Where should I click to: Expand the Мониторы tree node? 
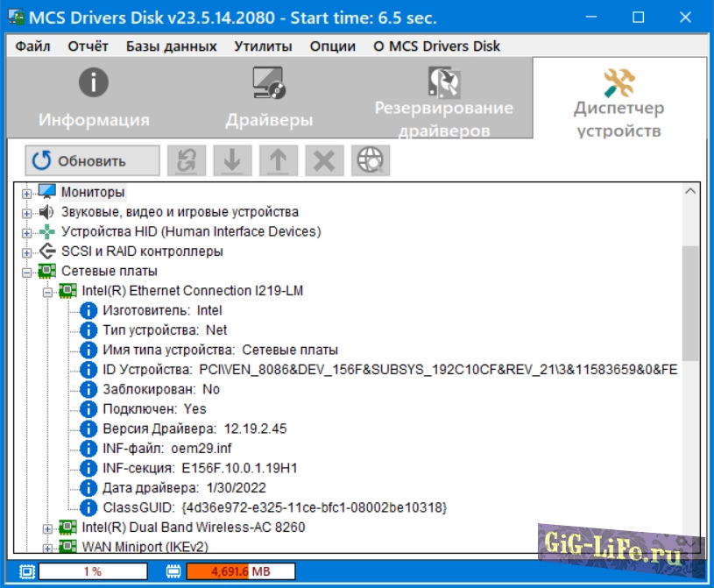[26, 193]
